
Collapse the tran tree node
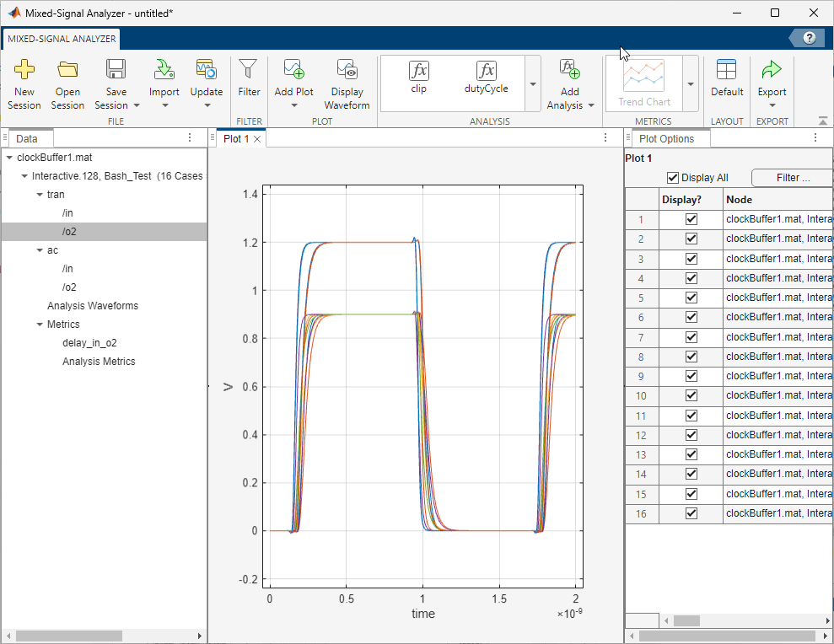[40, 195]
